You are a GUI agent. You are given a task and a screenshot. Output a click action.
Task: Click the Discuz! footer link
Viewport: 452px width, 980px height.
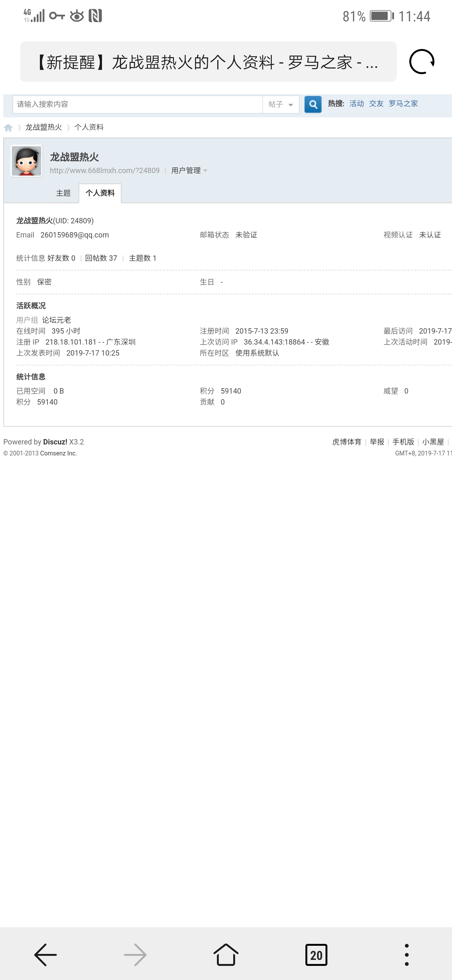(x=55, y=442)
